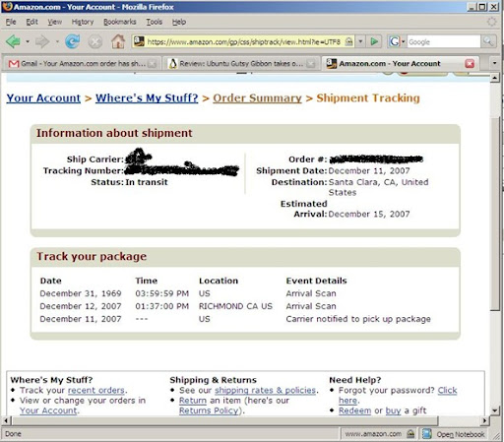Close the Amazon.com Your Account tab
This screenshot has width=504, height=442.
pyautogui.click(x=470, y=63)
